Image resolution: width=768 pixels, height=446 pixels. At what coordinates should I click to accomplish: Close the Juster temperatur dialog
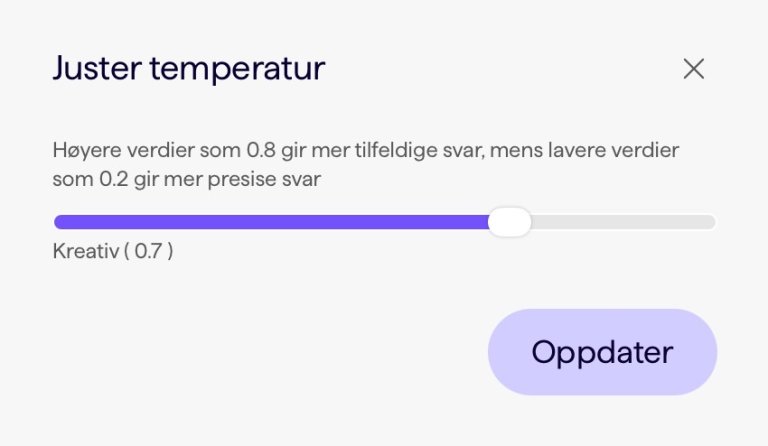coord(694,69)
